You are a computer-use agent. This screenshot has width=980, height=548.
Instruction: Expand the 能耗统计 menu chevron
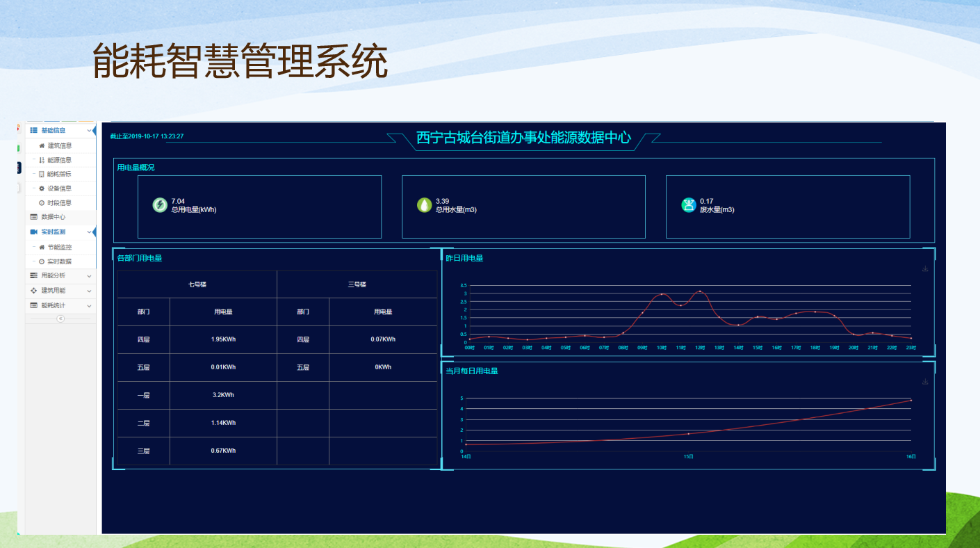(89, 306)
